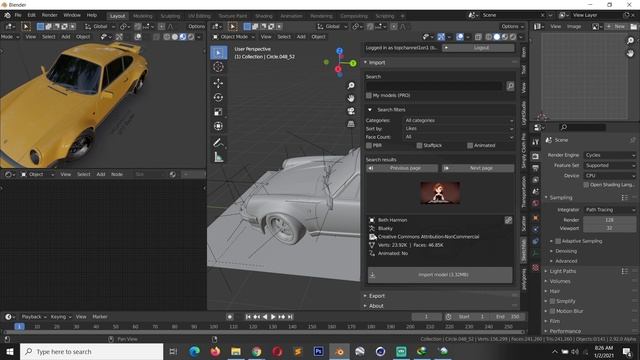The image size is (640, 360).
Task: Open the Sampling presets list icon
Action: tap(624, 198)
